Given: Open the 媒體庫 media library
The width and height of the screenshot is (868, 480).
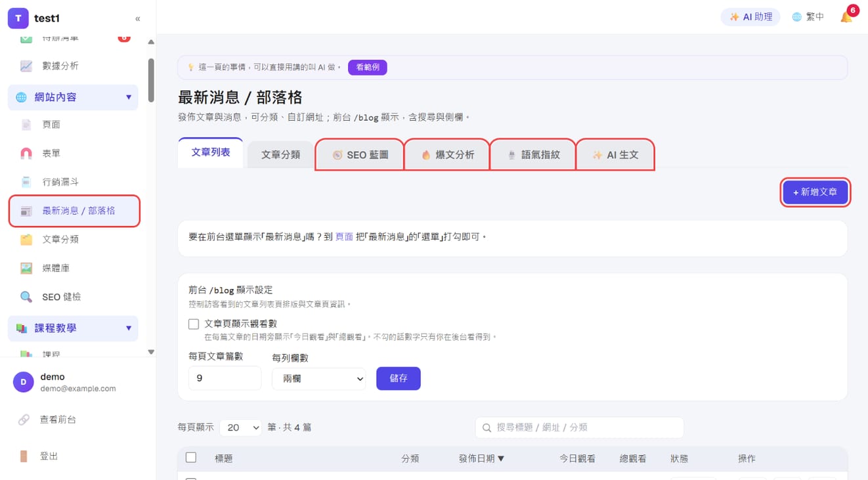Looking at the screenshot, I should coord(73,268).
